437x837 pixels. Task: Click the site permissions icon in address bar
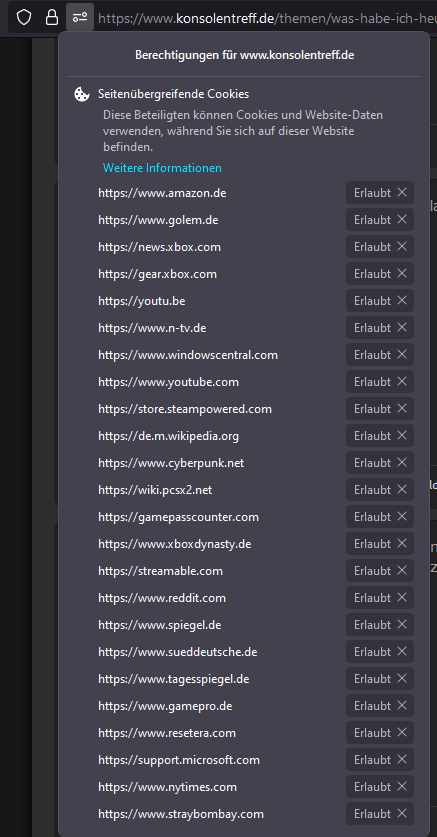[x=80, y=18]
